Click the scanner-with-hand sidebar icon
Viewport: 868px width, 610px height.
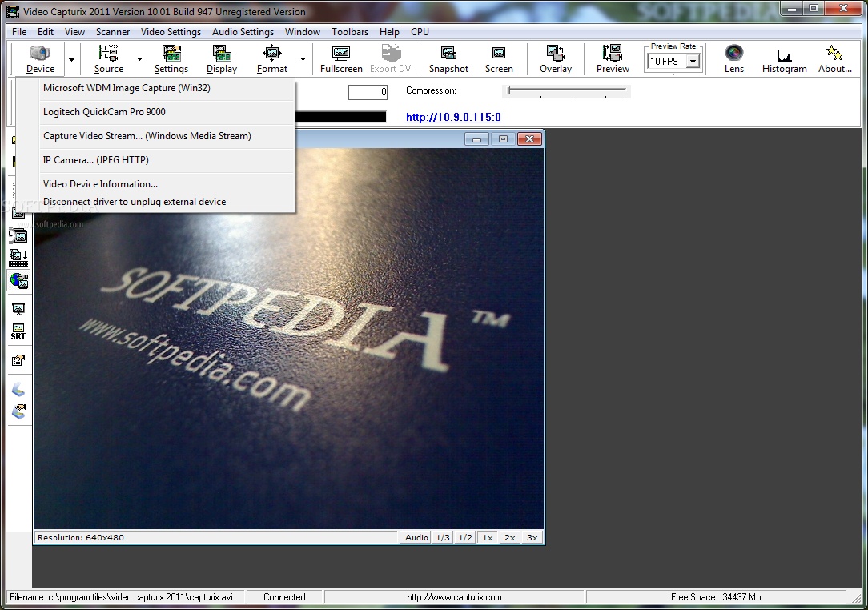click(x=18, y=411)
